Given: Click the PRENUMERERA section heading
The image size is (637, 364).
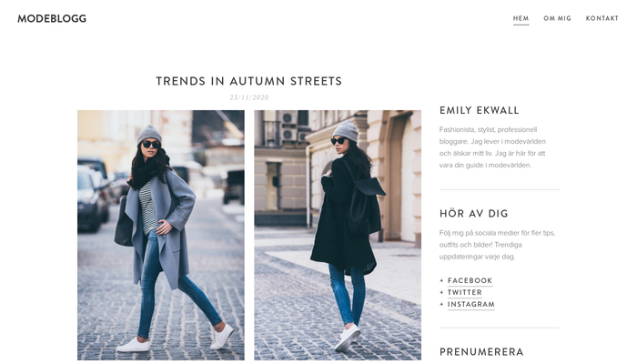Looking at the screenshot, I should click(x=481, y=352).
